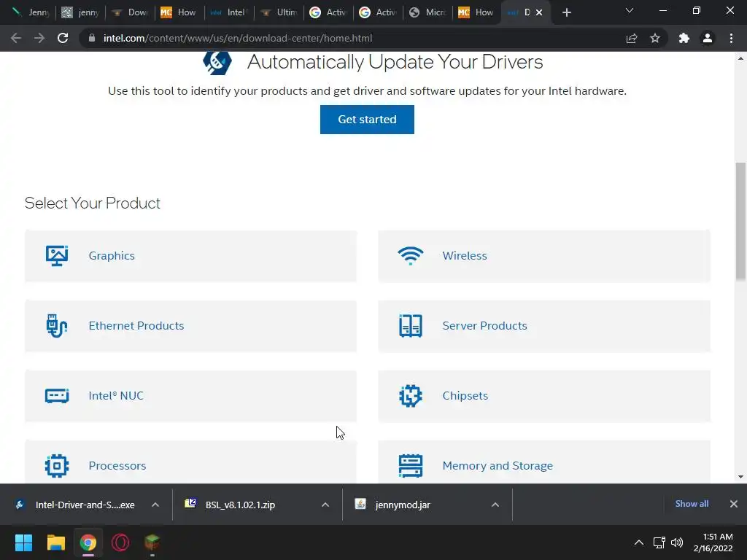Click the scrollbar down arrow
Viewport: 747px width, 560px height.
[x=740, y=477]
